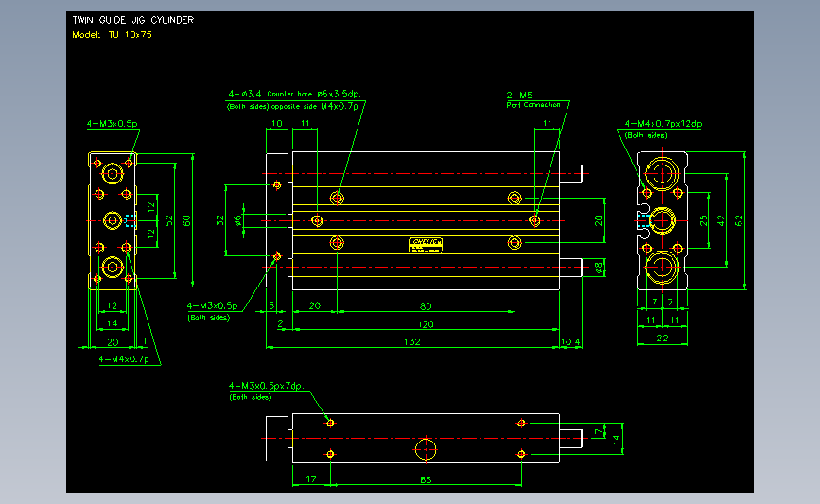Click the "4-M4x0.7p" label under left view
Image resolution: width=820 pixels, height=504 pixels.
pyautogui.click(x=124, y=359)
